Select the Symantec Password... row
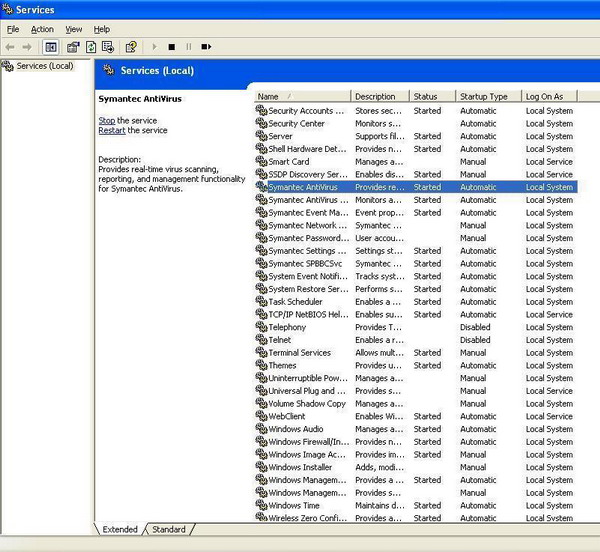Image resolution: width=600 pixels, height=552 pixels. [x=416, y=238]
